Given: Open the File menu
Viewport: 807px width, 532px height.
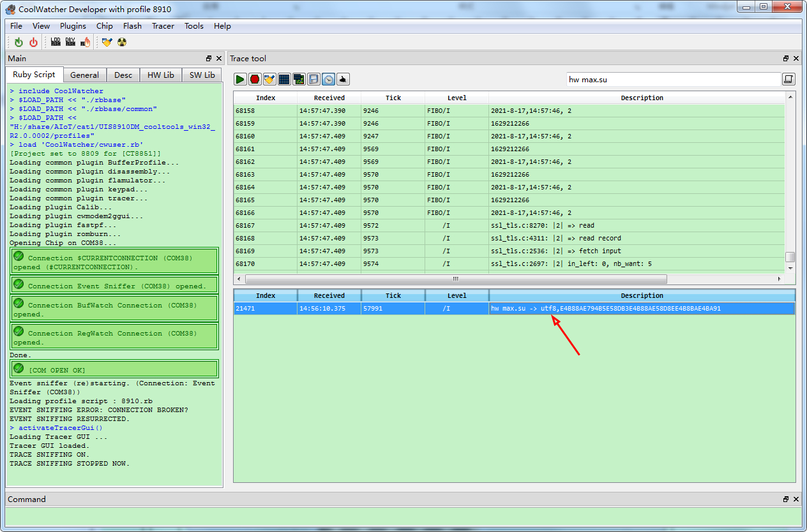Looking at the screenshot, I should point(16,26).
